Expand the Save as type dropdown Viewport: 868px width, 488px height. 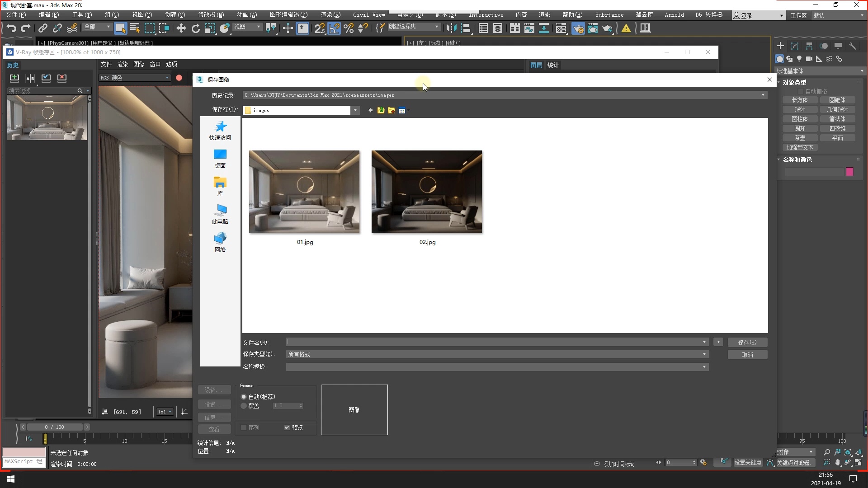pyautogui.click(x=704, y=354)
